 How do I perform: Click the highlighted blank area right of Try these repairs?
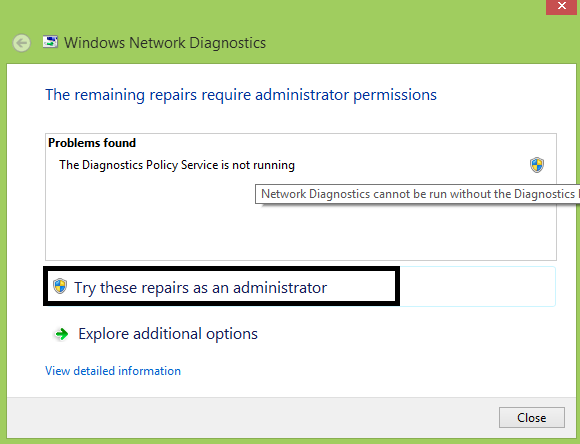(x=477, y=286)
